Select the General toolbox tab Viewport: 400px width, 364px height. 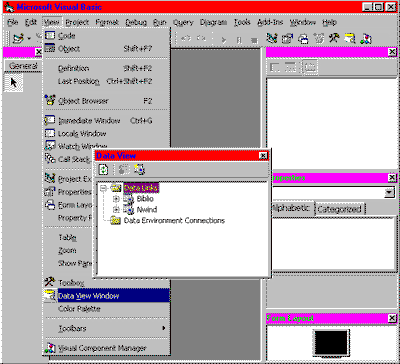click(23, 66)
